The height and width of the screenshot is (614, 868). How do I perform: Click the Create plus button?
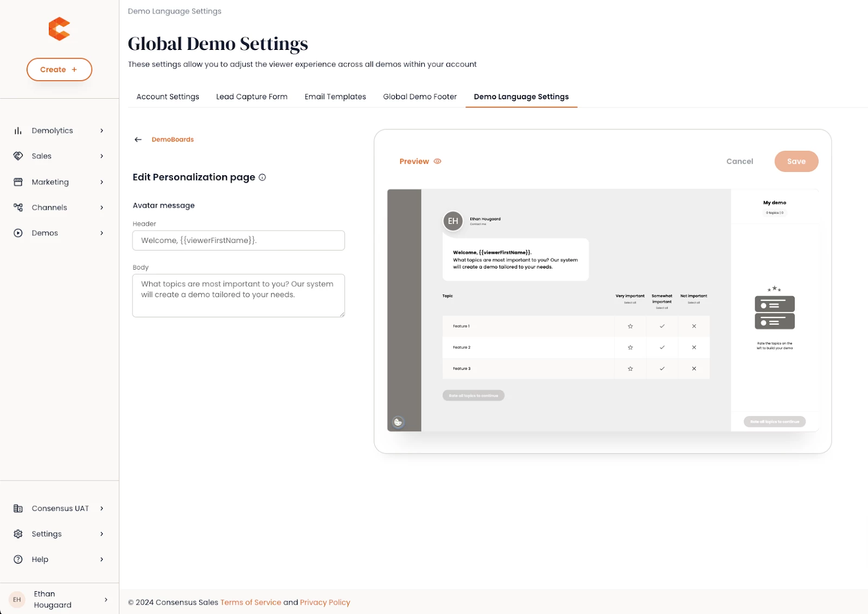click(59, 70)
